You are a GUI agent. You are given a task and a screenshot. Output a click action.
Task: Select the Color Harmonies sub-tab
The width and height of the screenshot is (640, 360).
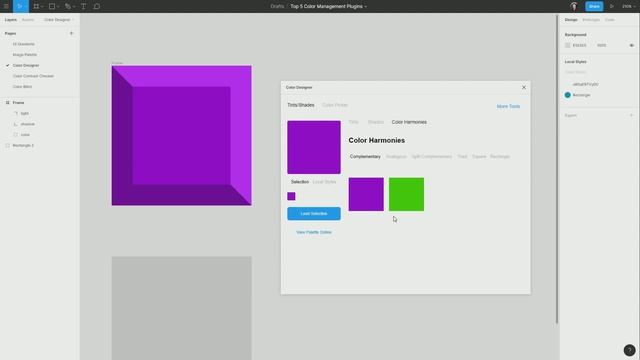pyautogui.click(x=409, y=122)
